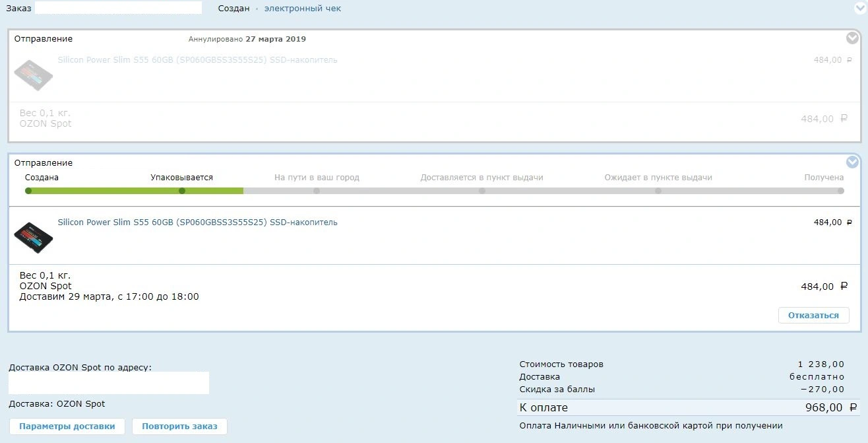This screenshot has width=868, height=443.
Task: Click the Отказаться button
Action: pos(813,316)
